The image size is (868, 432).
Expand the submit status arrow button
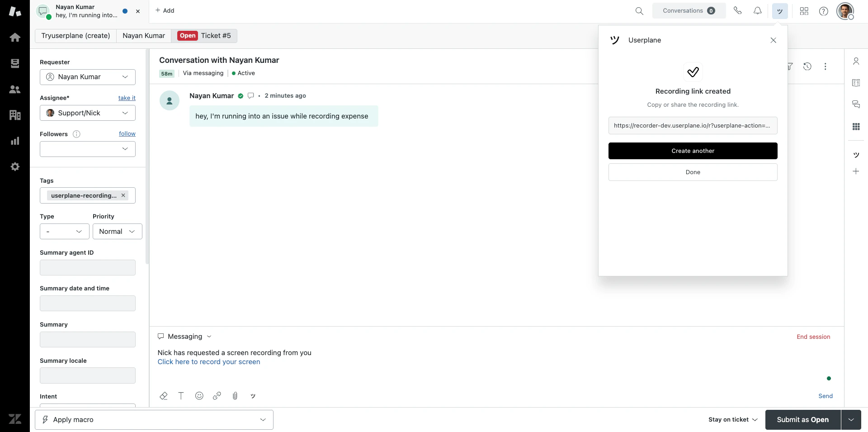(851, 420)
